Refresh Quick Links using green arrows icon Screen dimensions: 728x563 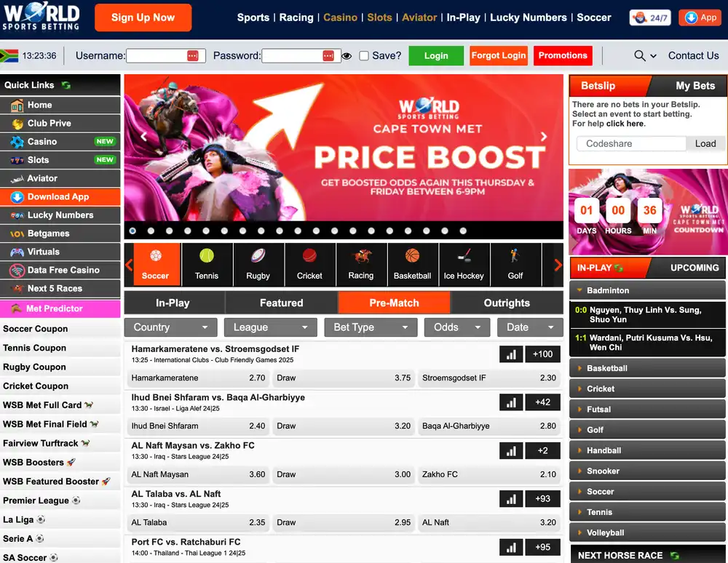point(66,85)
